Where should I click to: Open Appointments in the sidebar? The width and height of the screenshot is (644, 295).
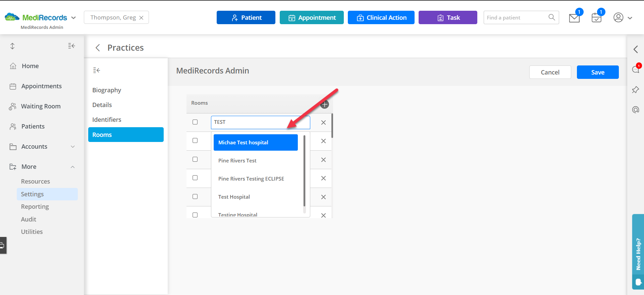point(42,86)
